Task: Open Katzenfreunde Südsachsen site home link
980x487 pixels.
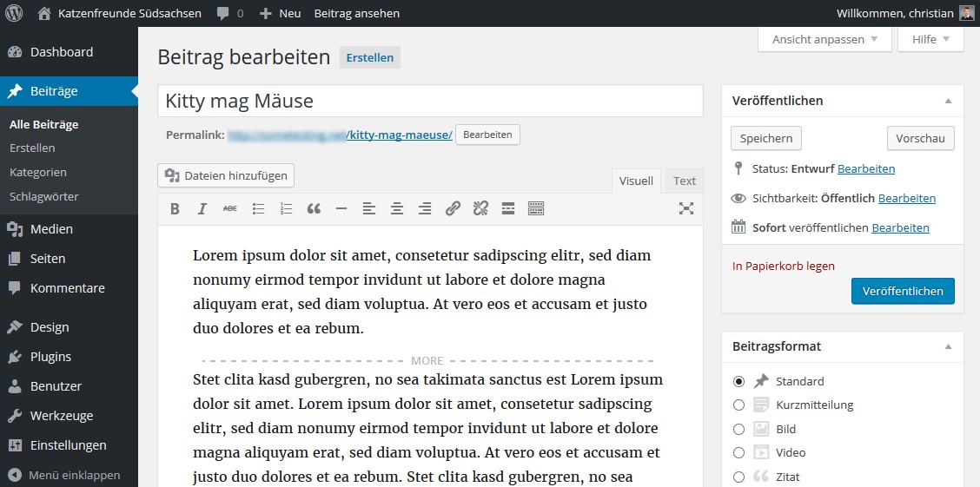Action: click(x=119, y=13)
